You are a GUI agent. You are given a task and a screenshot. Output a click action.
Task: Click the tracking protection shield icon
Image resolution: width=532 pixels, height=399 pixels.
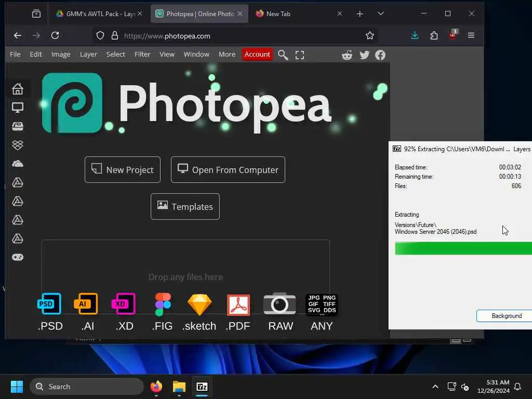coord(100,35)
